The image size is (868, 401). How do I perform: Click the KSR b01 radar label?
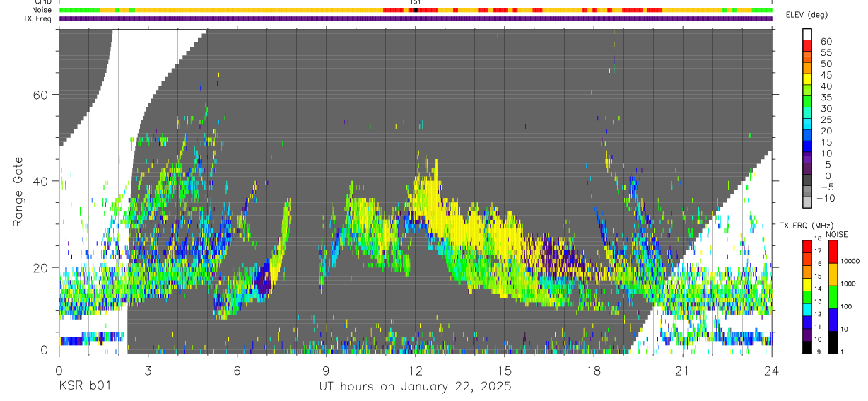coord(85,386)
